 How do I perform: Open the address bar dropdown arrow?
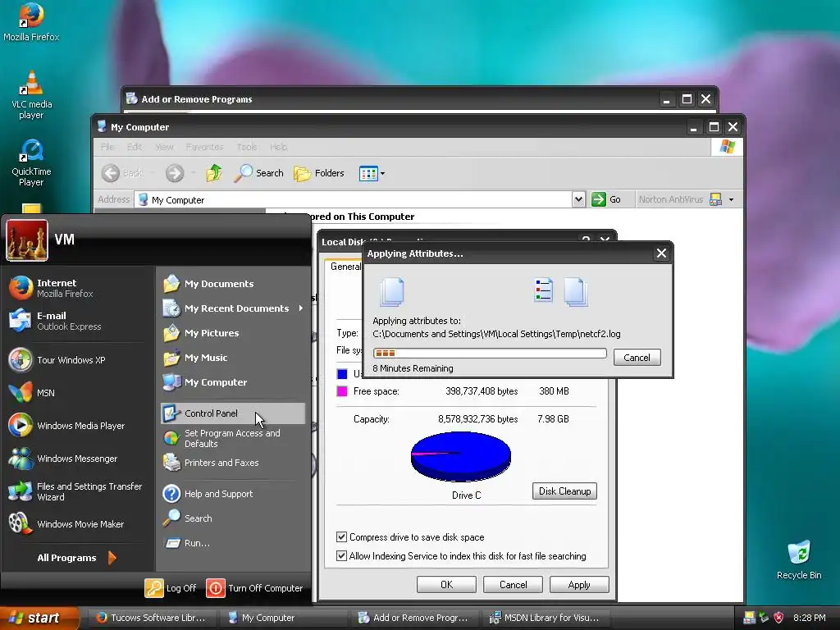[578, 199]
